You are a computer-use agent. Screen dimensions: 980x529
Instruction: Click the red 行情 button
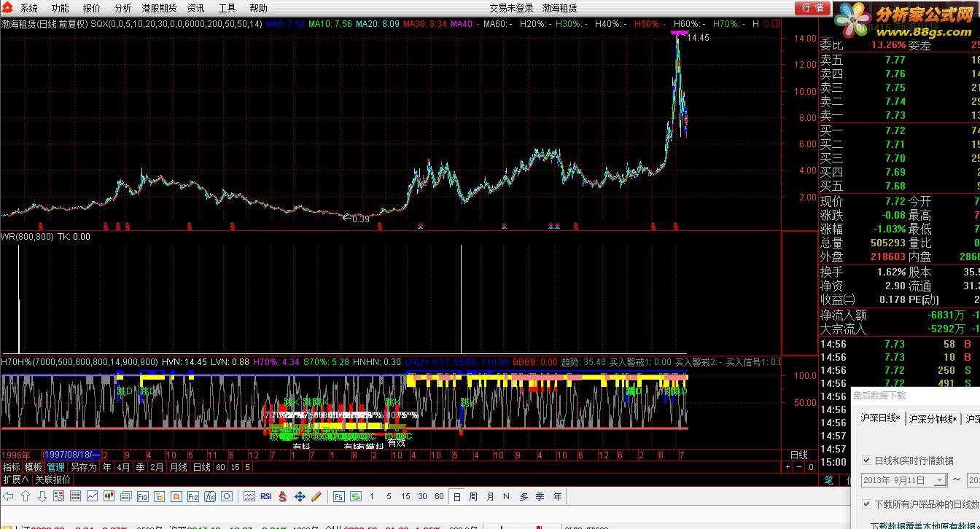point(812,8)
